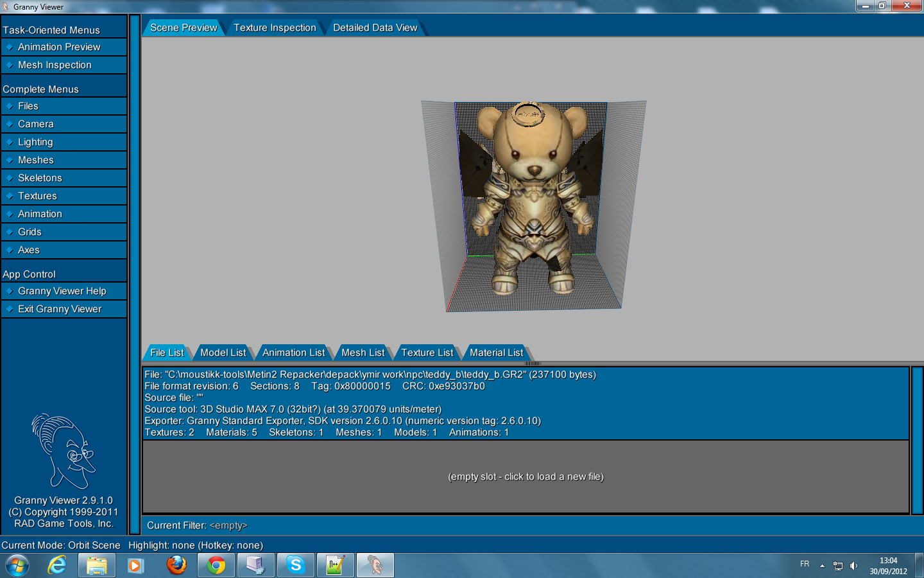This screenshot has height=578, width=924.
Task: Open the Lighting menu
Action: [64, 142]
